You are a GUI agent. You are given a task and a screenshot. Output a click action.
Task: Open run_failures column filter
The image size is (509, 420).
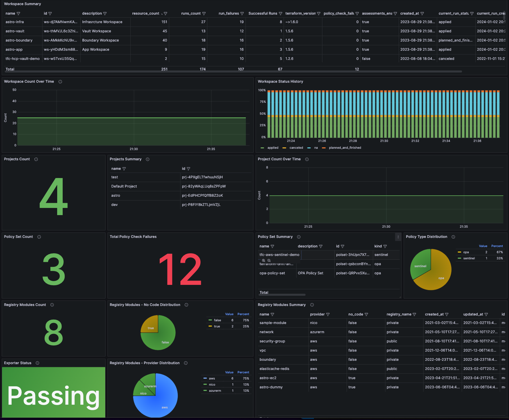tap(242, 14)
